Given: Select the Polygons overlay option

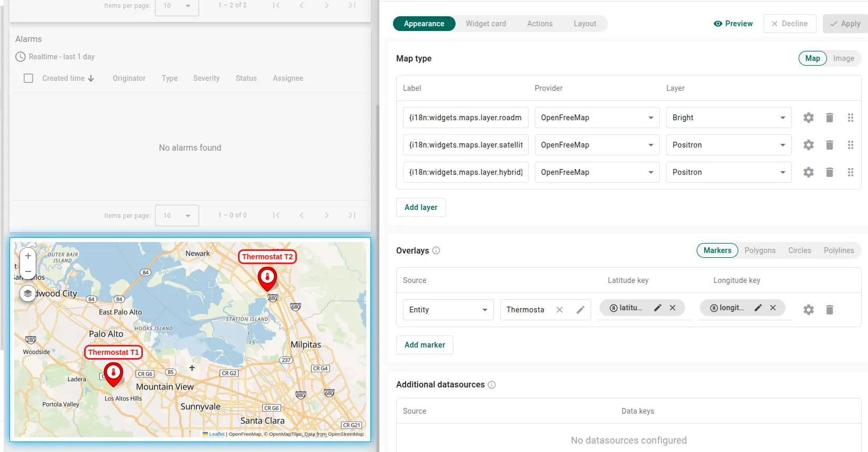Looking at the screenshot, I should 760,250.
